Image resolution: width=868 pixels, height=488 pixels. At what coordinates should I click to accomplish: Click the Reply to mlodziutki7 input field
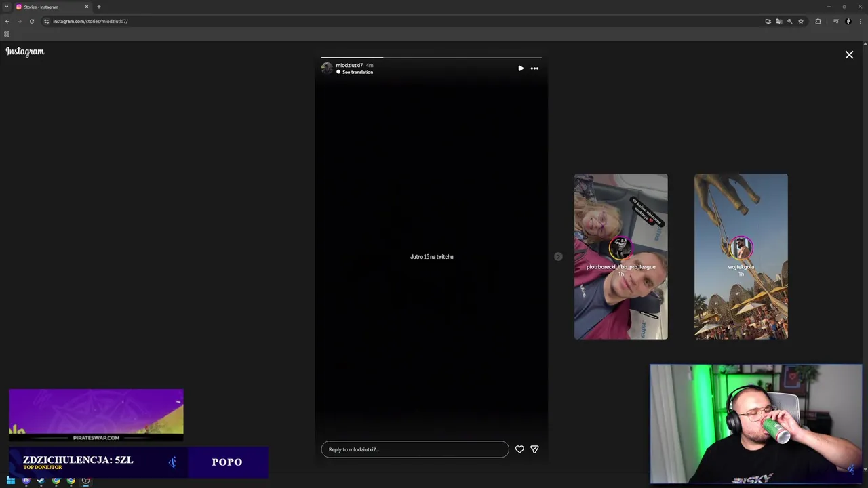(x=415, y=449)
